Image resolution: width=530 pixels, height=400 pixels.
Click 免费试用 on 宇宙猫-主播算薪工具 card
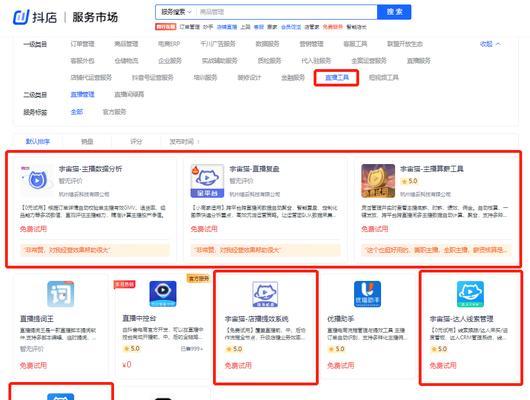(x=375, y=229)
